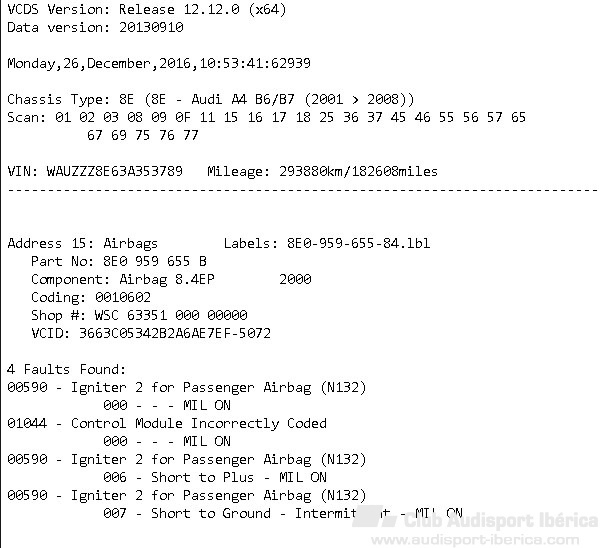The image size is (600, 548).
Task: Click the Address 15: Airbags heading
Action: [82, 243]
